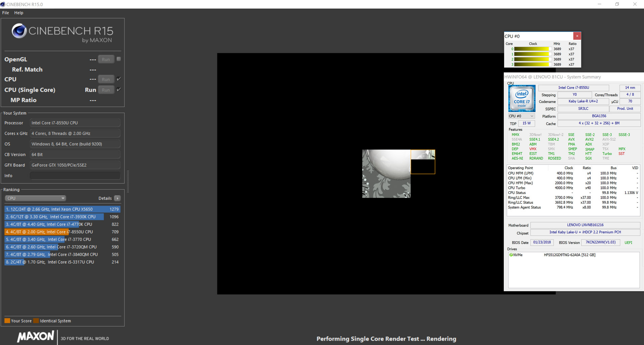Click the Cinebench title bar icon
The image size is (644, 345).
[x=3, y=4]
